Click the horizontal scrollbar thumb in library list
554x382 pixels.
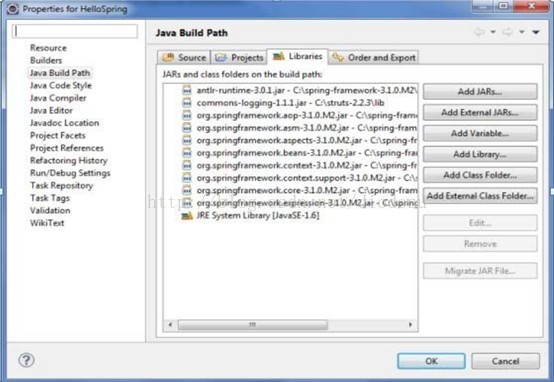coord(253,324)
